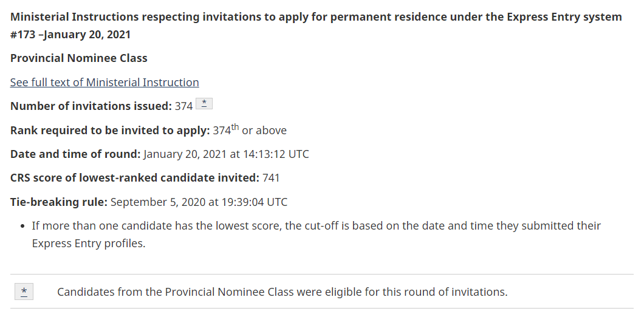Click the "Express Entry profiles." line of text
This screenshot has height=314, width=644.
(x=89, y=244)
